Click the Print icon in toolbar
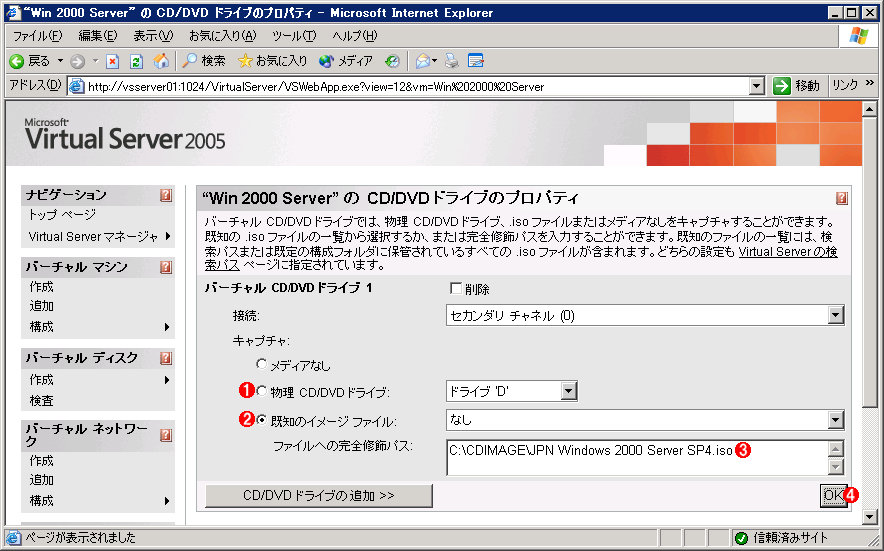This screenshot has height=551, width=884. (x=452, y=61)
